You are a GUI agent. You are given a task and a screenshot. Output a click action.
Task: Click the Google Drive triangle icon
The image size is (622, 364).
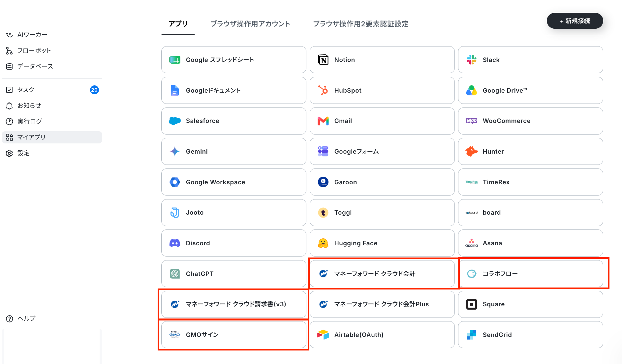471,90
